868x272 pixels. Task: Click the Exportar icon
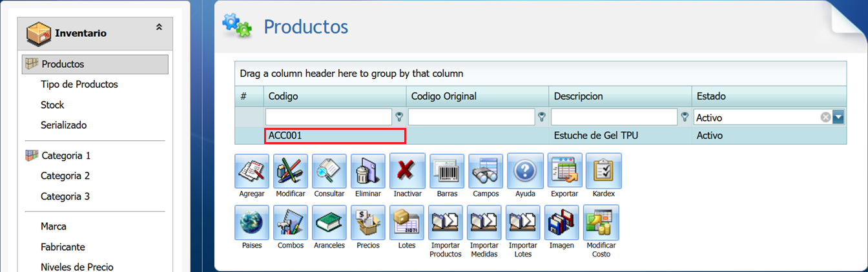(x=564, y=171)
